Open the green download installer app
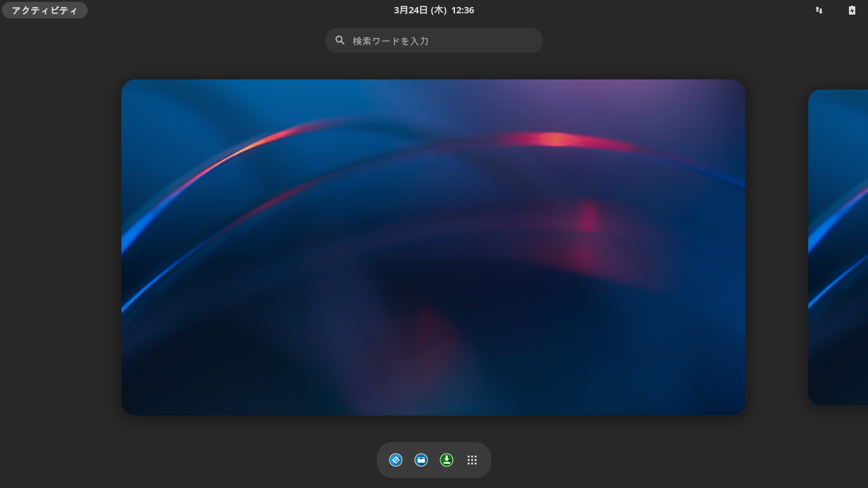868x488 pixels. (447, 460)
